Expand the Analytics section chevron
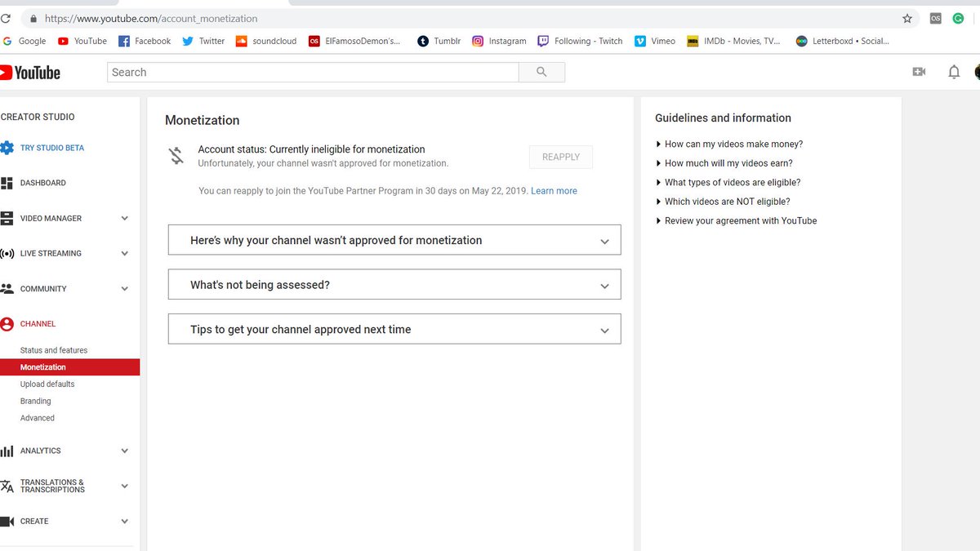The image size is (980, 551). pos(125,451)
